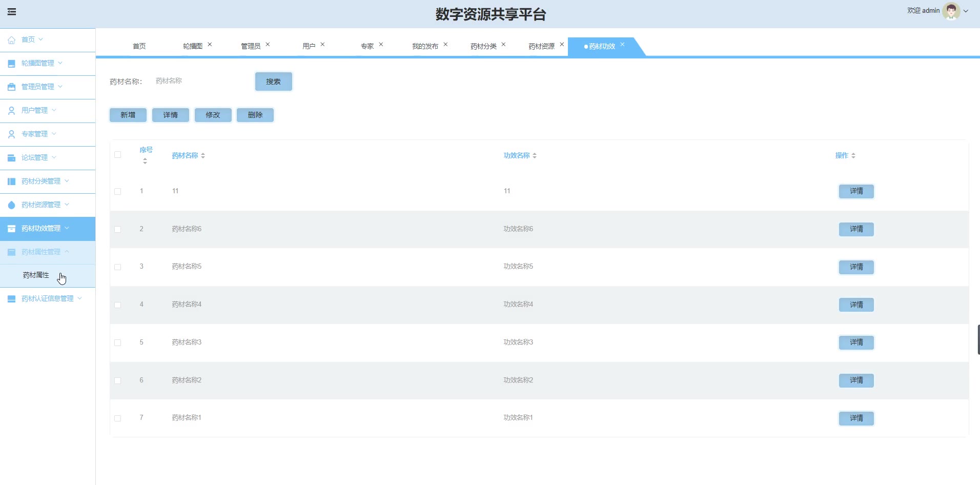Collapse the 药材属性管理 sidebar menu
Image resolution: width=980 pixels, height=485 pixels.
(x=67, y=252)
